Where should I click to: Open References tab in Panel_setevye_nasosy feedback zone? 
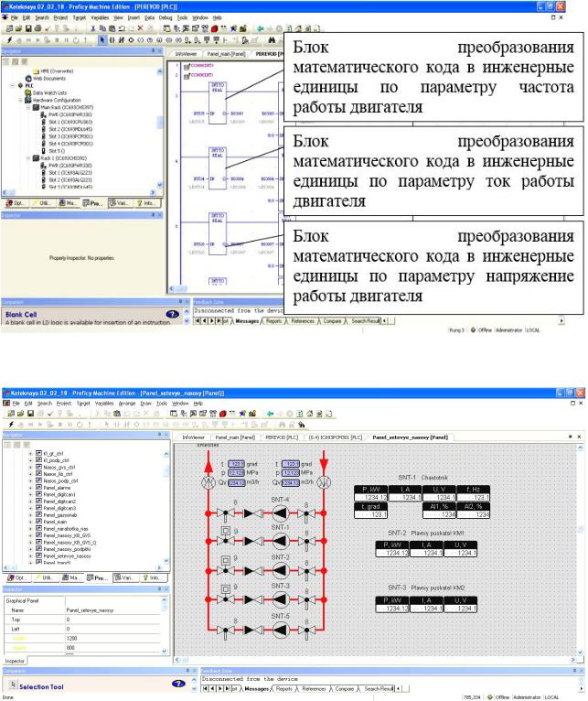click(314, 689)
